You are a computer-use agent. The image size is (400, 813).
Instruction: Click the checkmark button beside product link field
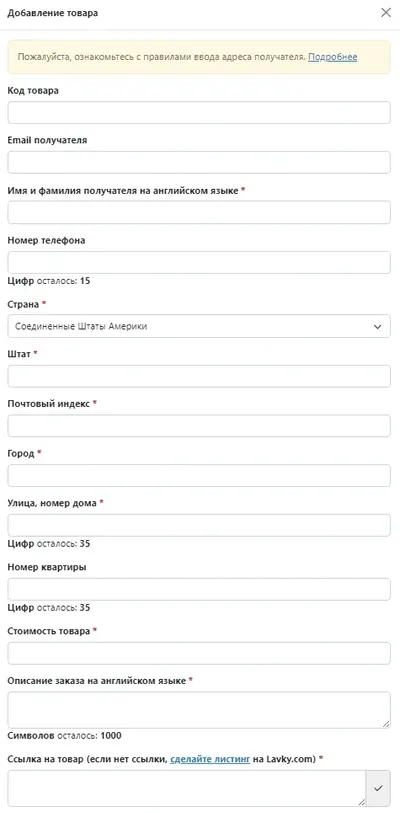coord(378,788)
